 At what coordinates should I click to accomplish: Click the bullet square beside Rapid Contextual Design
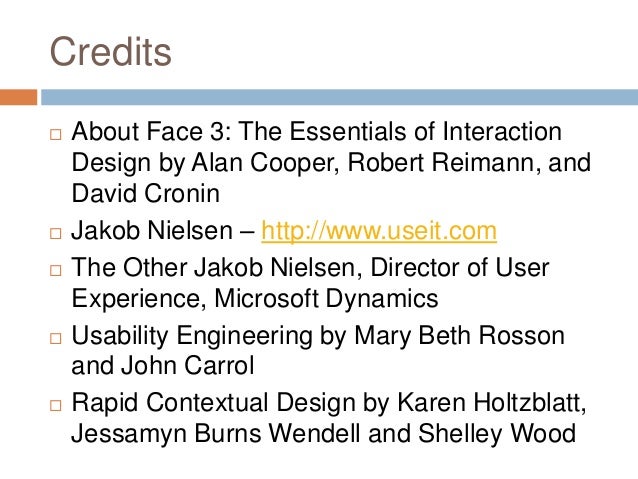(56, 405)
